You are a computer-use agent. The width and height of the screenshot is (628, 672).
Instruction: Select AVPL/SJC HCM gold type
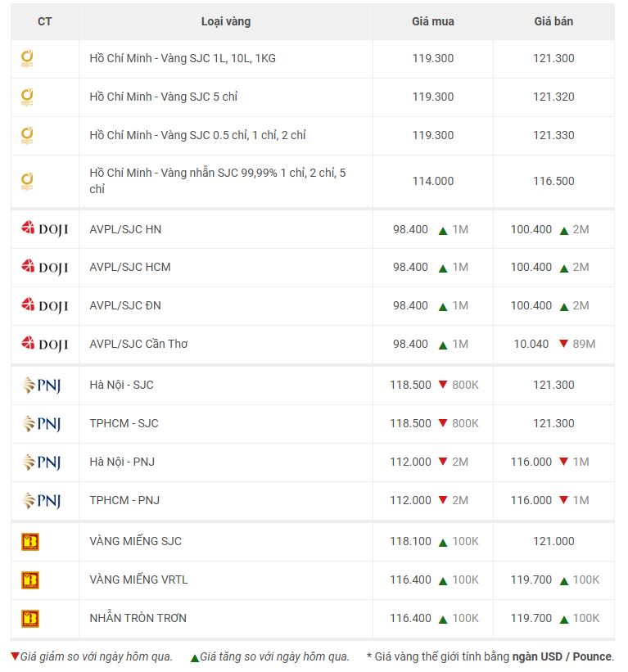click(130, 267)
